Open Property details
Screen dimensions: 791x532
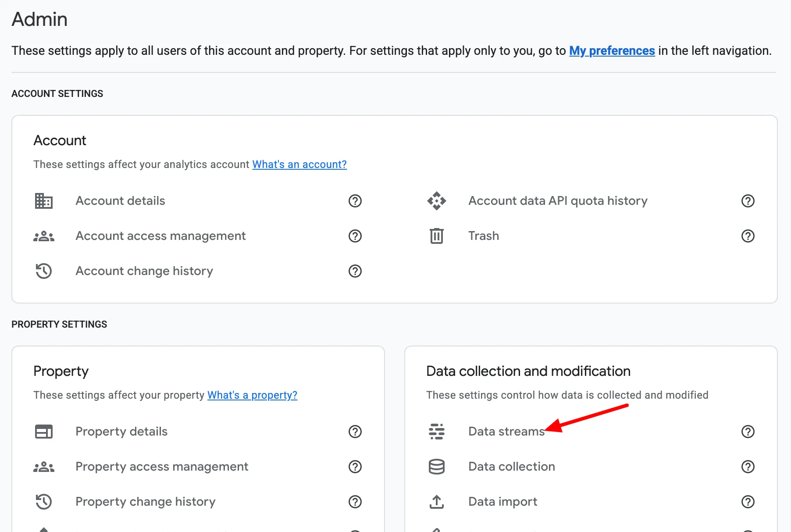(x=121, y=432)
